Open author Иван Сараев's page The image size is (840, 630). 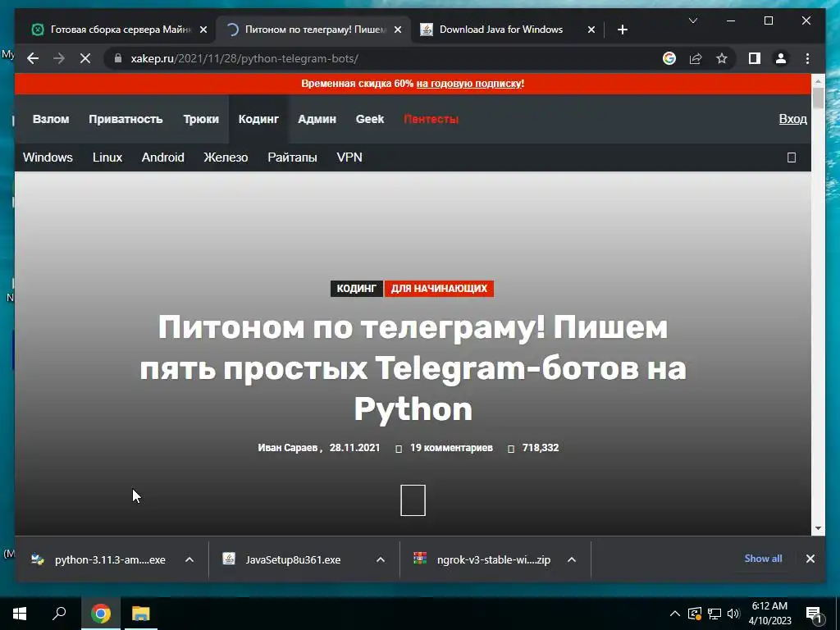click(x=288, y=448)
